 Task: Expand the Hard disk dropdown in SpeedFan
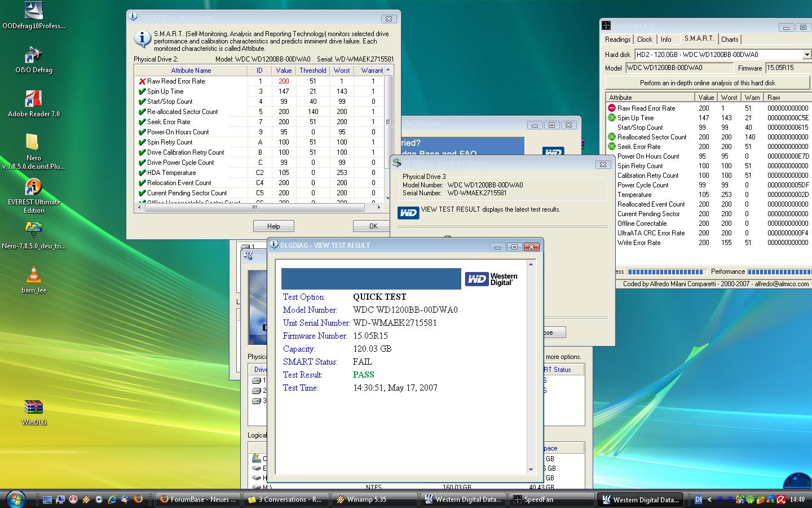coord(806,55)
